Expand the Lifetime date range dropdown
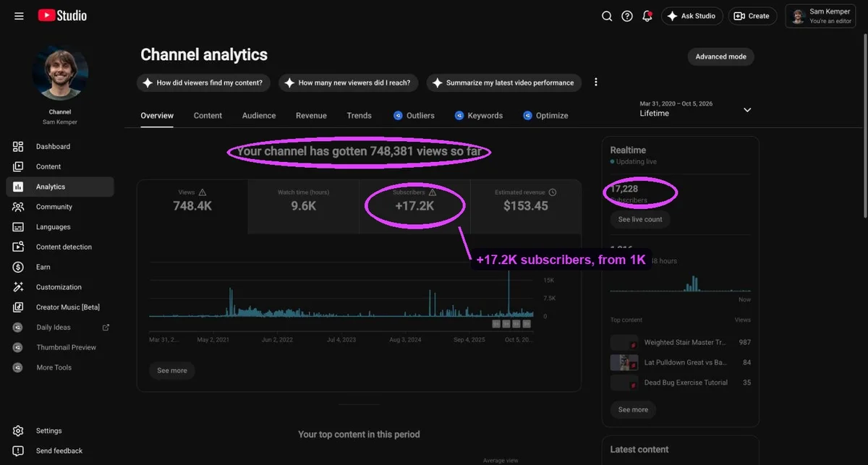Image resolution: width=868 pixels, height=465 pixels. click(747, 110)
